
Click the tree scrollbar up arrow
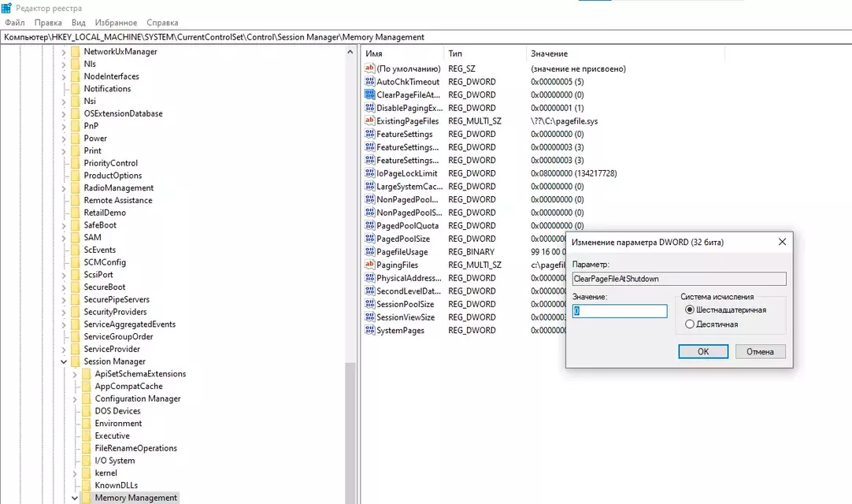pos(350,52)
